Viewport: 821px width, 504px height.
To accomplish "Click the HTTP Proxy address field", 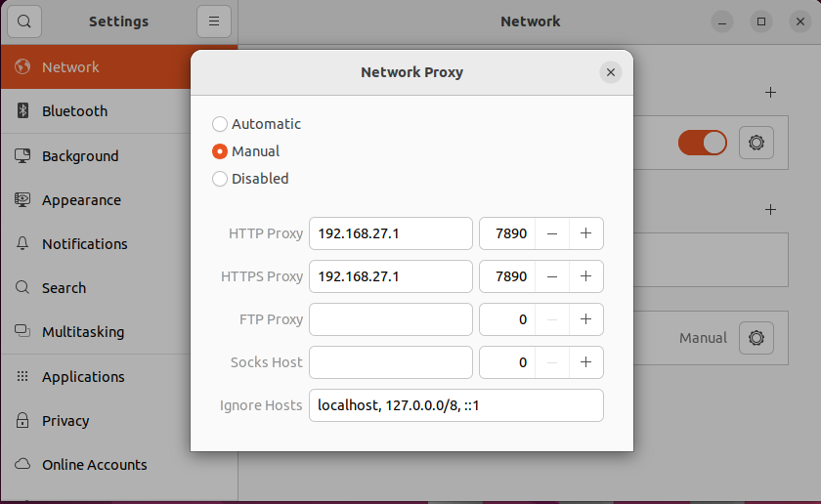I will pos(391,233).
